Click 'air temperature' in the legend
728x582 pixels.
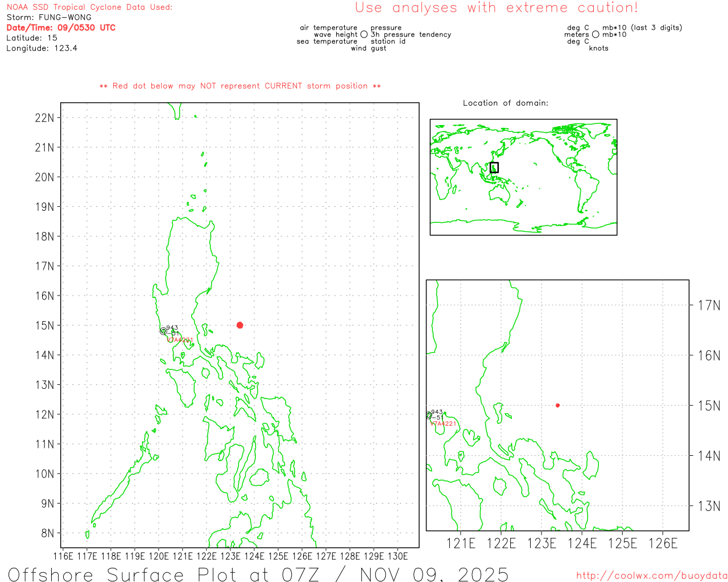point(329,28)
